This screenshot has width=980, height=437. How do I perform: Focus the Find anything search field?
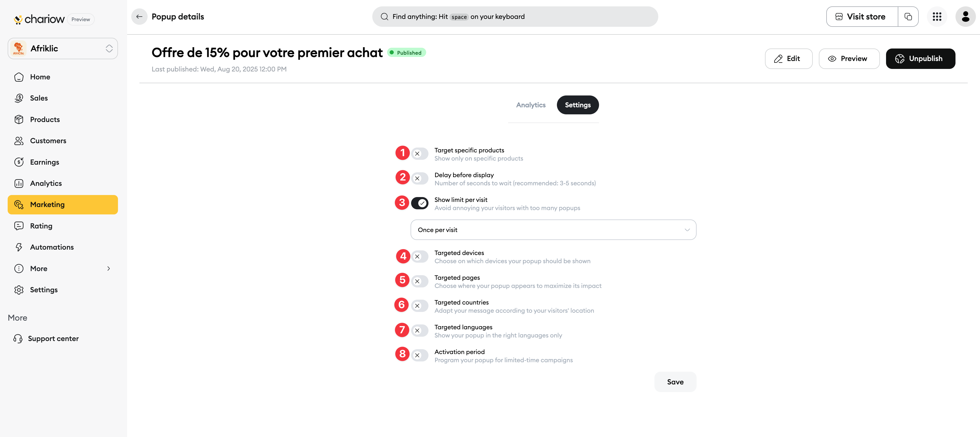[x=515, y=17]
